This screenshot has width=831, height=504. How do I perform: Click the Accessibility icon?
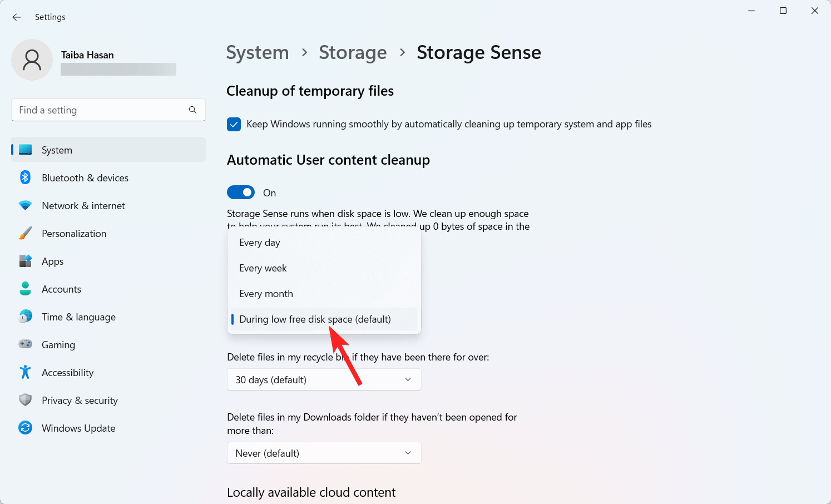click(x=26, y=372)
